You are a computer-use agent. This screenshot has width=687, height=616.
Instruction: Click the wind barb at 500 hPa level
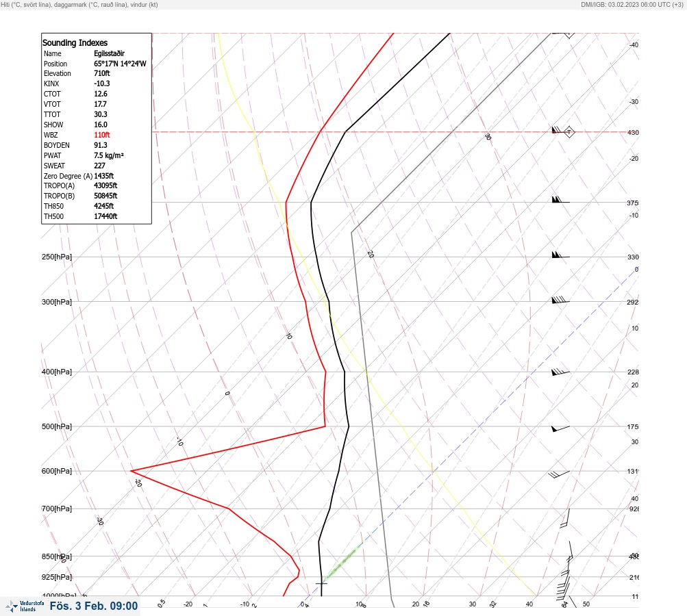(x=560, y=428)
